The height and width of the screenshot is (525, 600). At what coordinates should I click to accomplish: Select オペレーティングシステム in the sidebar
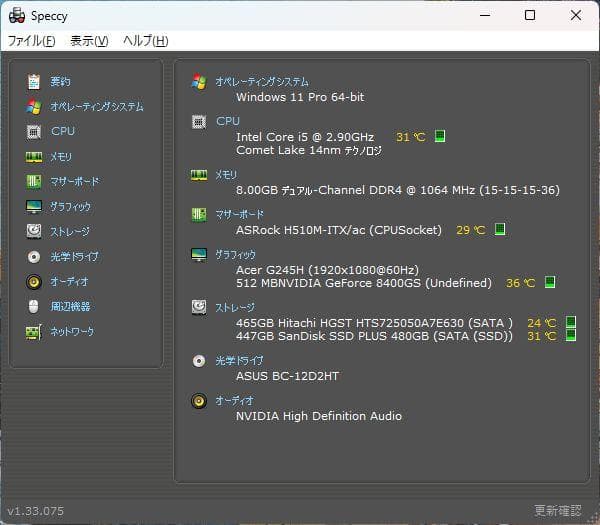click(x=97, y=106)
